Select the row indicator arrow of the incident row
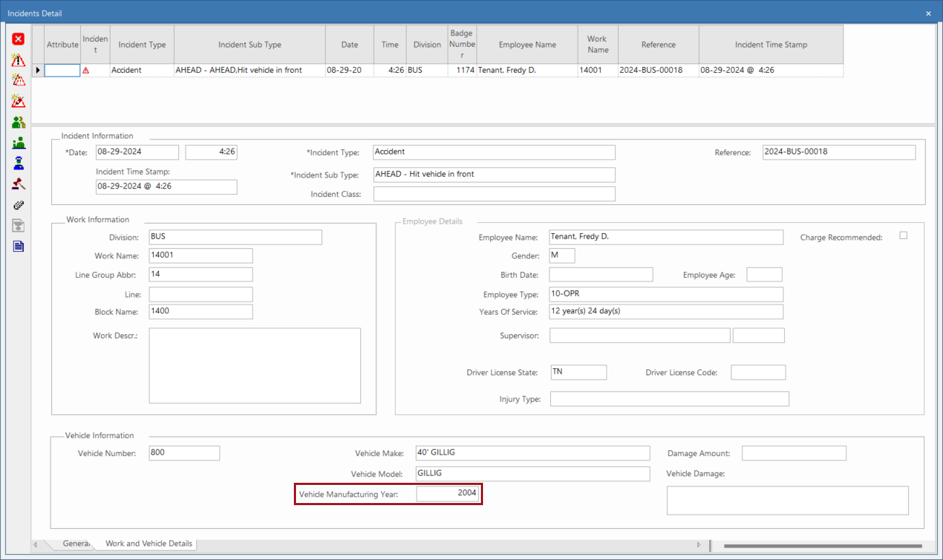This screenshot has width=943, height=560. coord(38,71)
